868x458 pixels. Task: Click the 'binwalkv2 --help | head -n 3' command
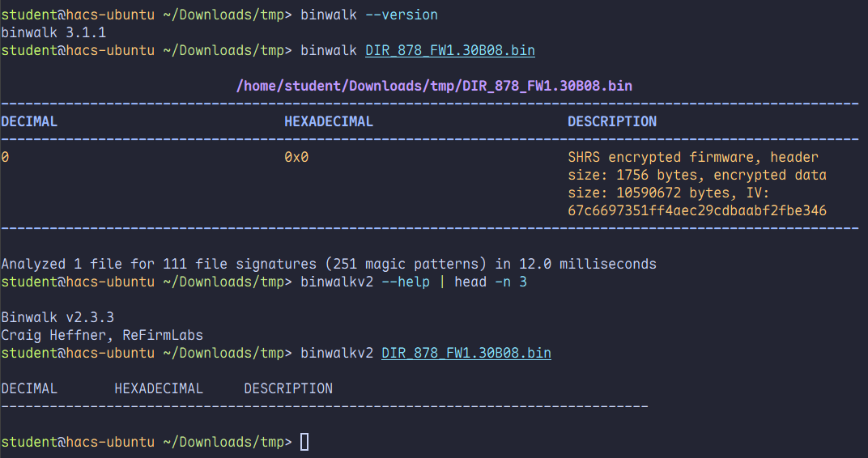[x=414, y=282]
